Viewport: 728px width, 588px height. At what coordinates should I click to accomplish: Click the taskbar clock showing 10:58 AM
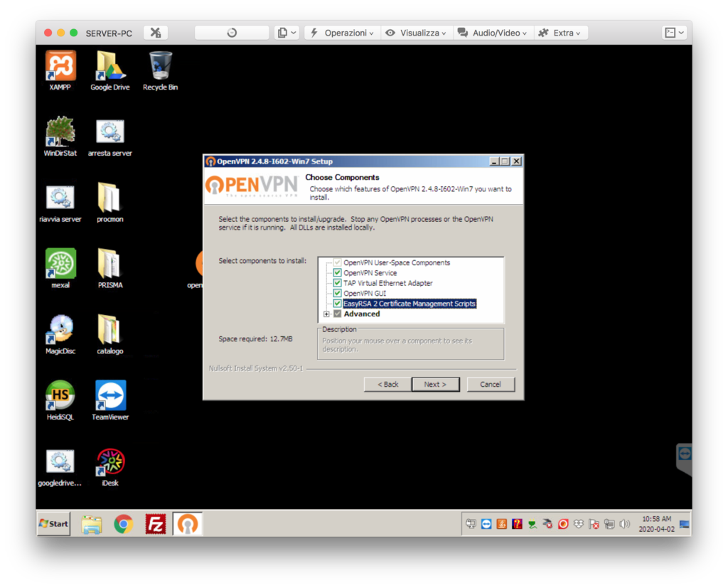coord(656,525)
